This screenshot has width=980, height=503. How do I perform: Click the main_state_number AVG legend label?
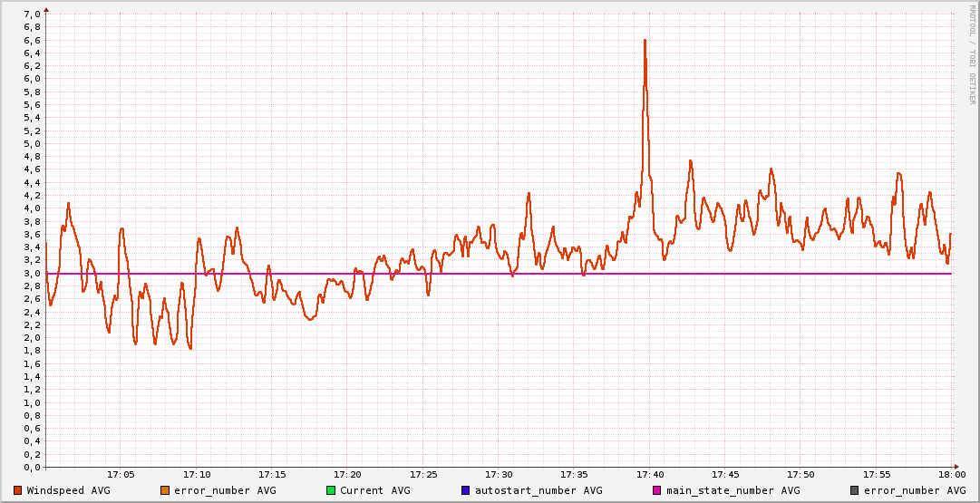[x=733, y=490]
